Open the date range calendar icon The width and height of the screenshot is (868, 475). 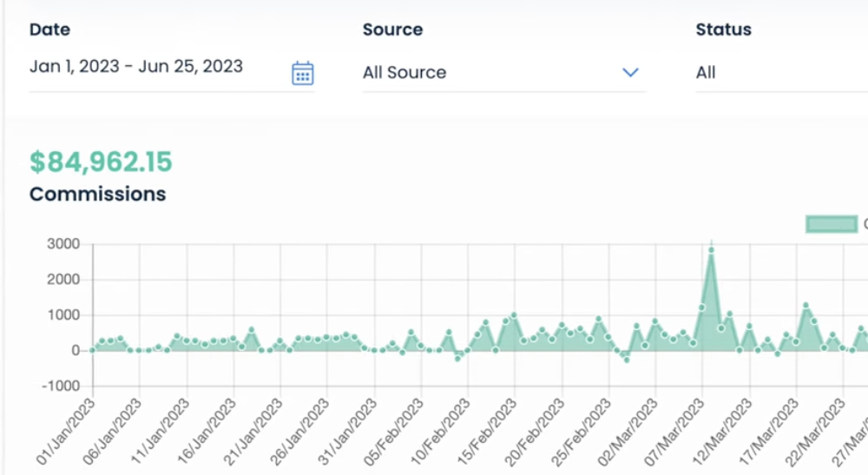pos(303,73)
